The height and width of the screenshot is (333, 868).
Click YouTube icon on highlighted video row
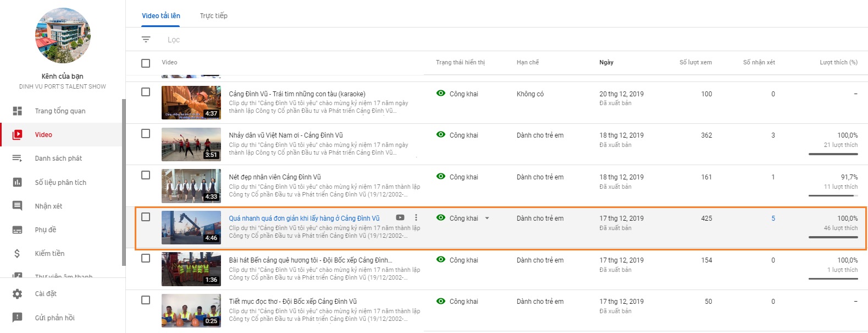(x=400, y=218)
